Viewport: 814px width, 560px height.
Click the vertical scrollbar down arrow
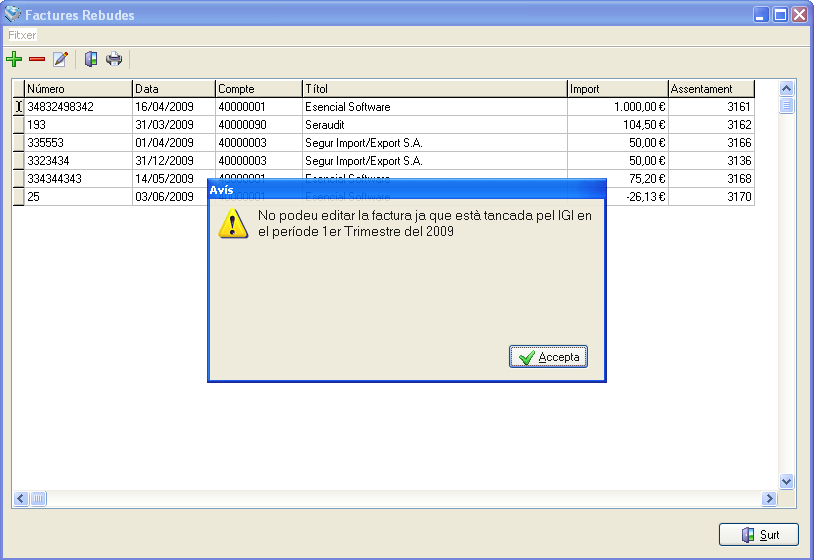786,481
